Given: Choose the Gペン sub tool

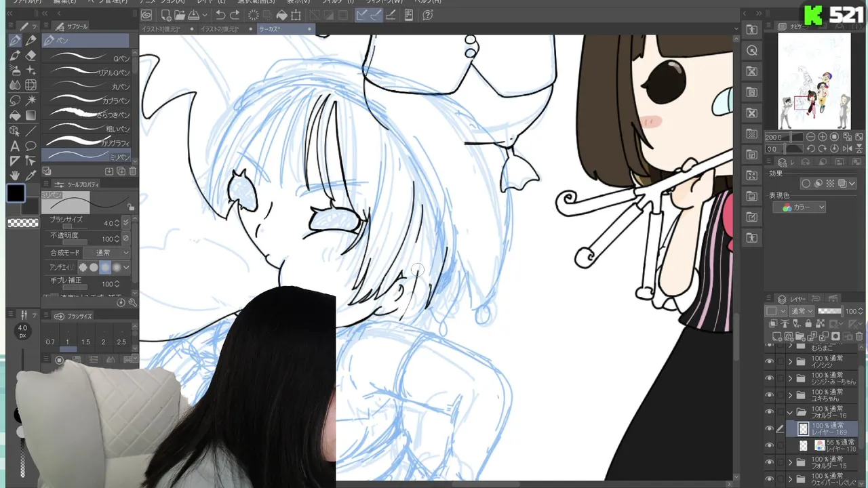Looking at the screenshot, I should pyautogui.click(x=87, y=58).
